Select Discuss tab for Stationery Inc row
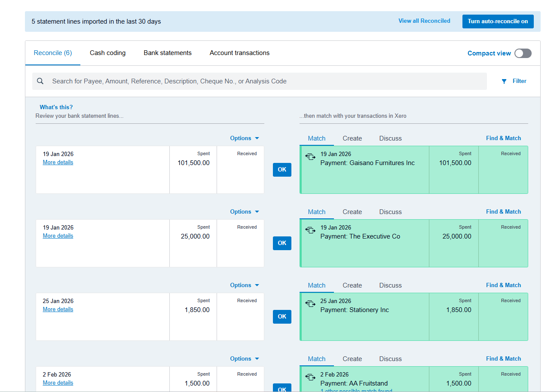Screen dimensions: 560x392 [391, 285]
